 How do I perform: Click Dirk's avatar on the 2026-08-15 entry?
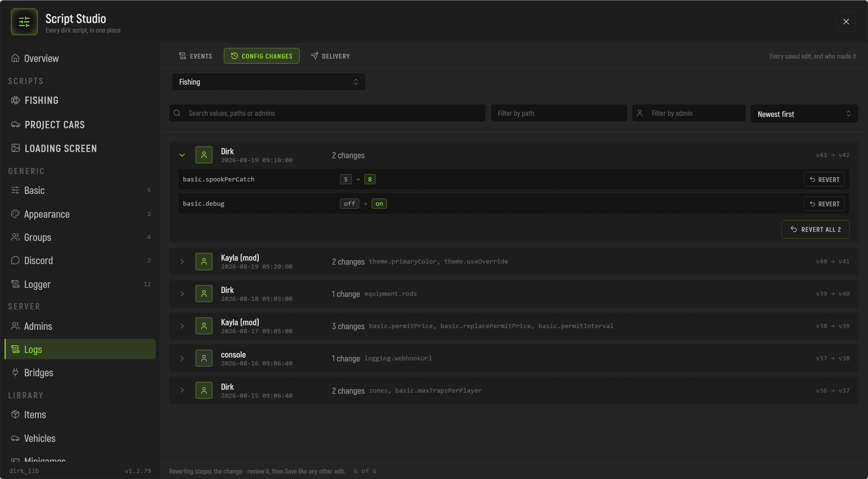(204, 390)
